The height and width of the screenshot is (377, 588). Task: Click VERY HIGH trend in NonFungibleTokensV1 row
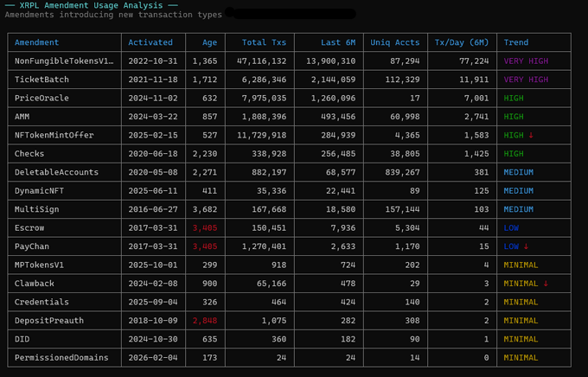click(526, 61)
